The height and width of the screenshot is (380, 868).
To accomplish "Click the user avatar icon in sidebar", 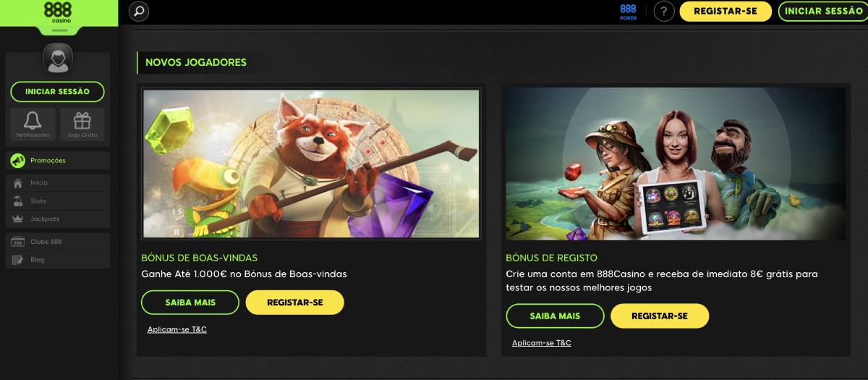I will 58,59.
